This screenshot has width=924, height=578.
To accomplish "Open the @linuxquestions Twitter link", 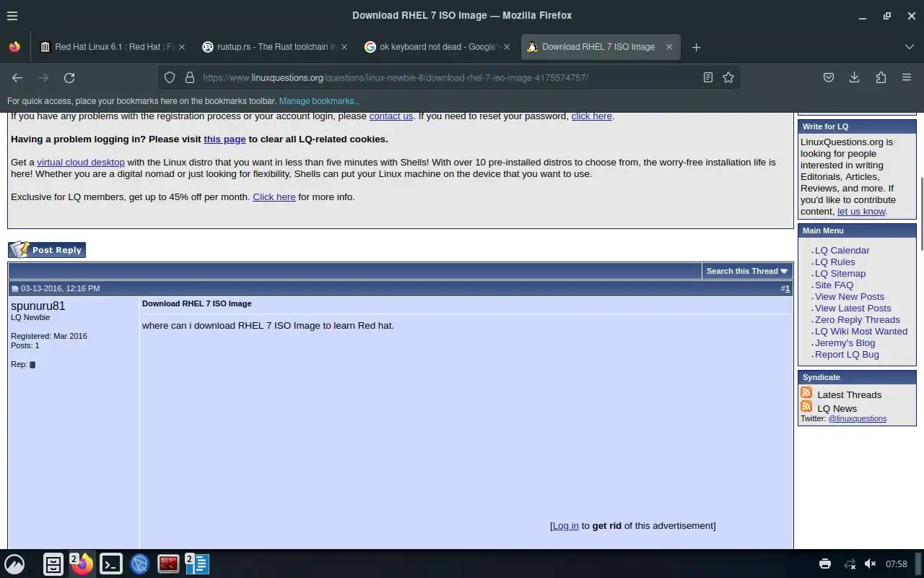I will click(858, 418).
